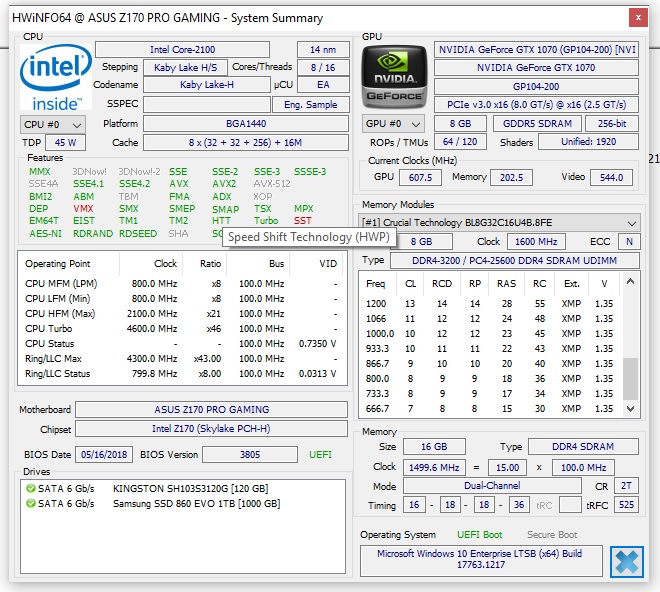Click the memory timings scrollbar down arrow
The image size is (660, 592).
630,408
